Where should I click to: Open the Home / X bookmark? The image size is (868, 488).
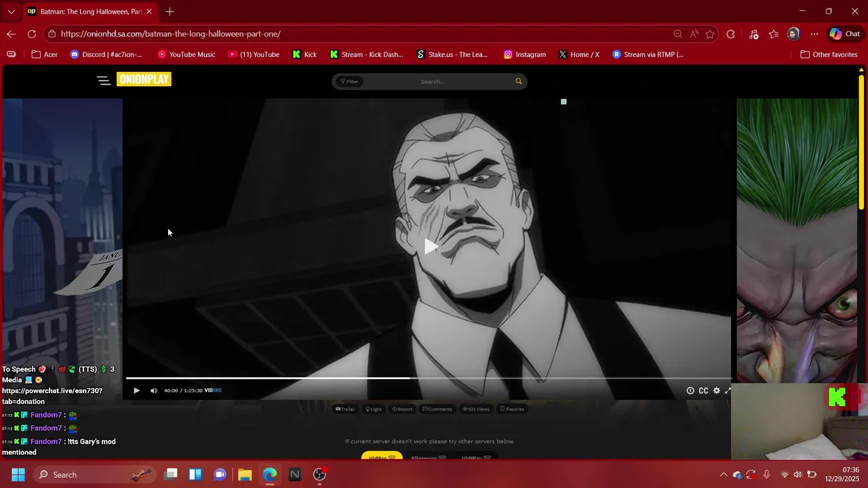tap(579, 54)
